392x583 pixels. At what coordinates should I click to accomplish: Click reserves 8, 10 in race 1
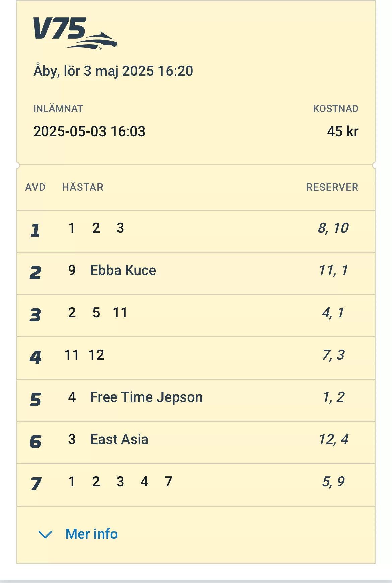tap(333, 228)
